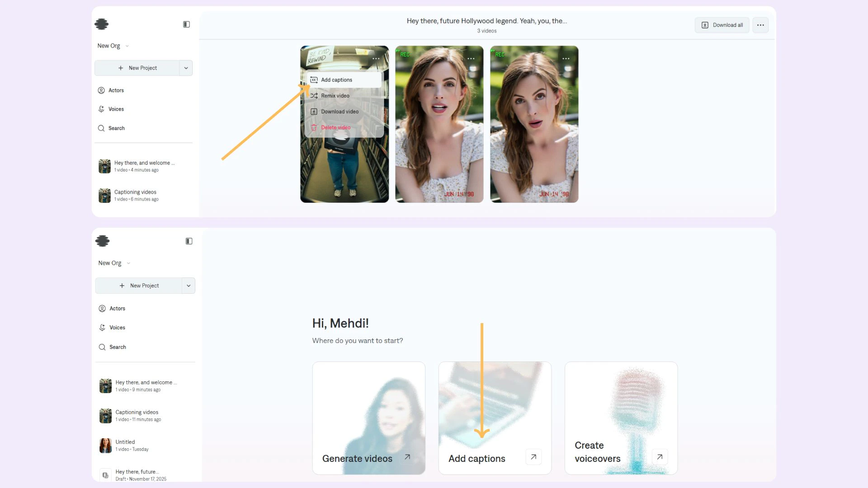868x488 pixels.
Task: Open Actors in the top sidebar
Action: [116, 90]
